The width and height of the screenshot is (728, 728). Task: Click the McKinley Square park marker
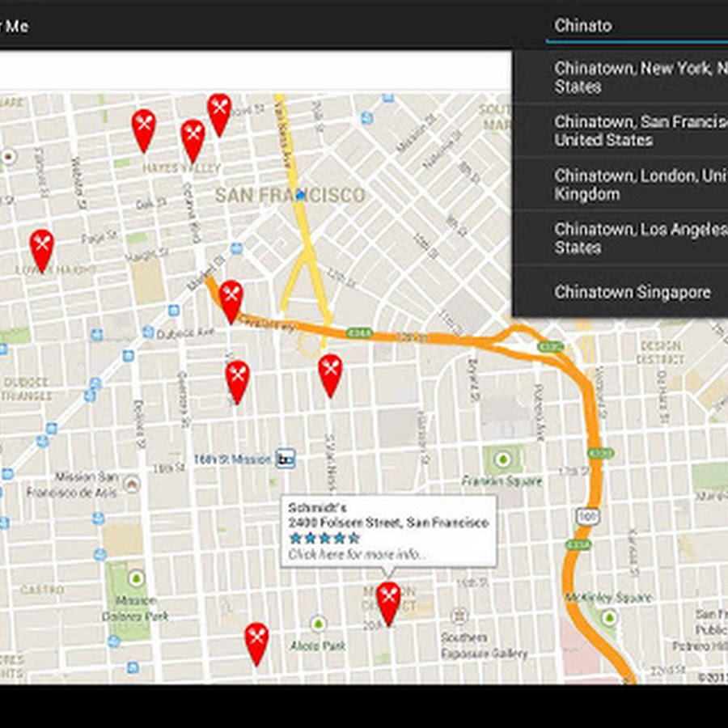pyautogui.click(x=609, y=617)
